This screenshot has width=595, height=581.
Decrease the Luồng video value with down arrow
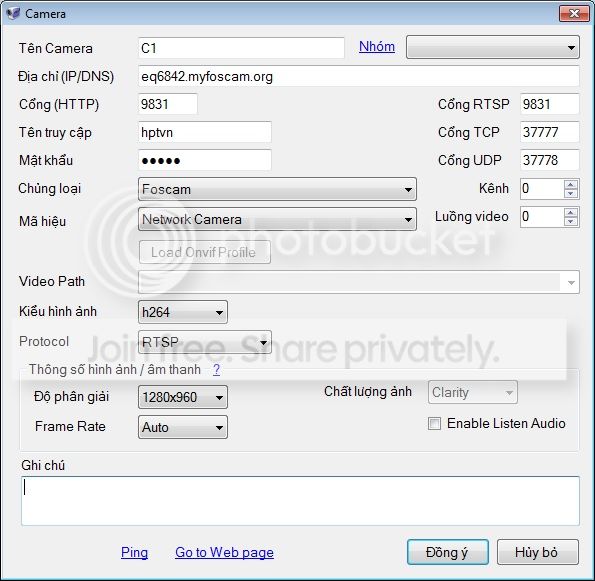click(x=571, y=222)
